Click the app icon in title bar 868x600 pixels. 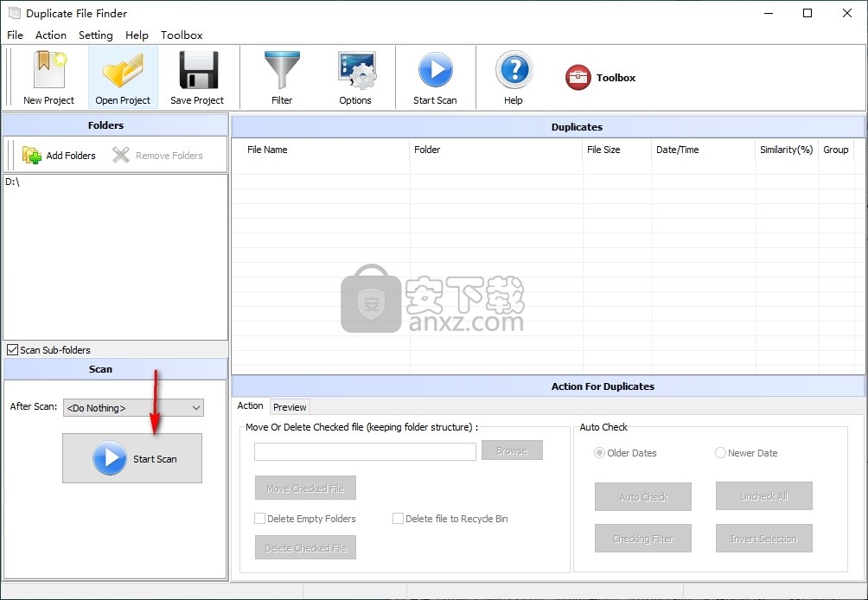(15, 13)
